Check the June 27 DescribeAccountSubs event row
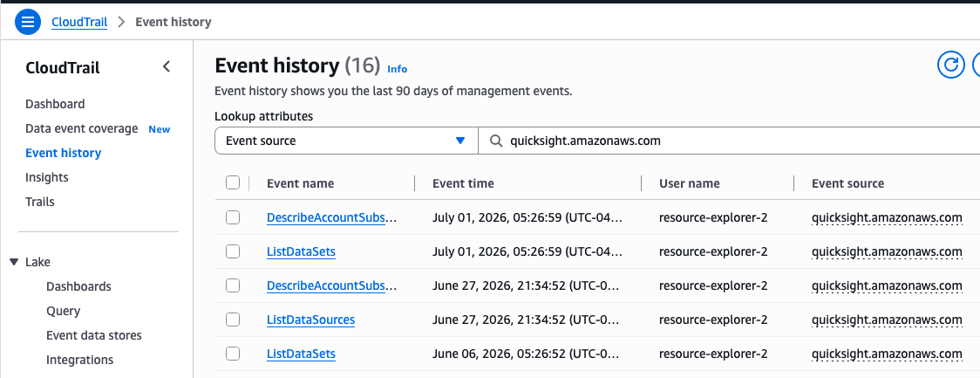This screenshot has width=980, height=378. pos(233,285)
